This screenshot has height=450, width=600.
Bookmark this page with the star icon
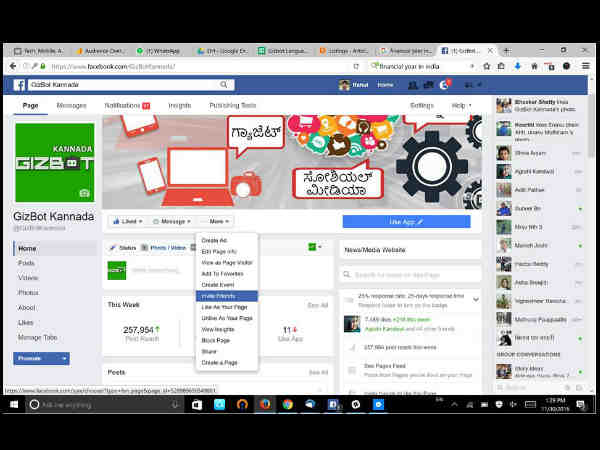coord(487,66)
